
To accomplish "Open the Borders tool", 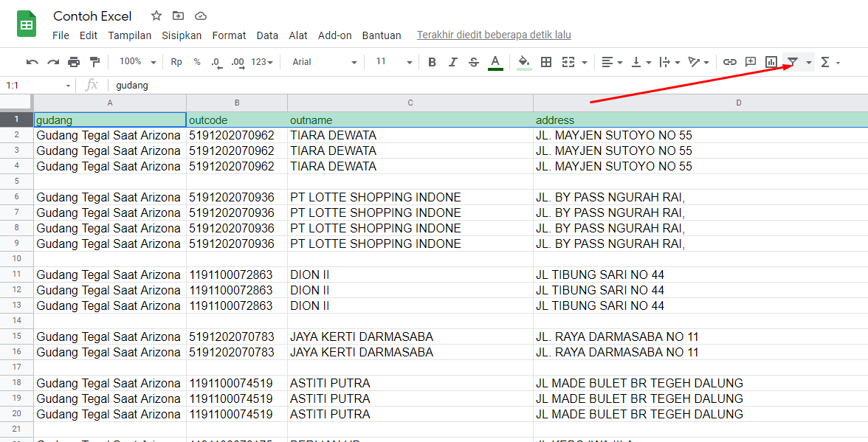I will pos(546,62).
